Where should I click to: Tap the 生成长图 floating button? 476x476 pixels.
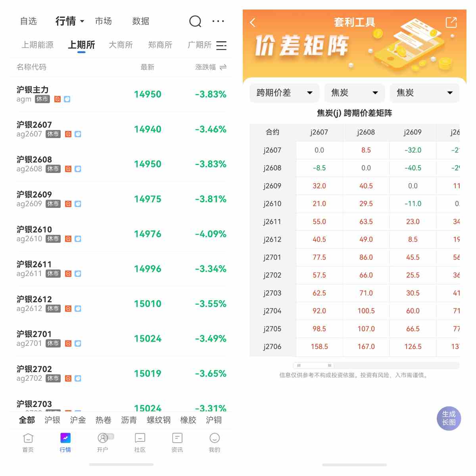click(x=449, y=418)
